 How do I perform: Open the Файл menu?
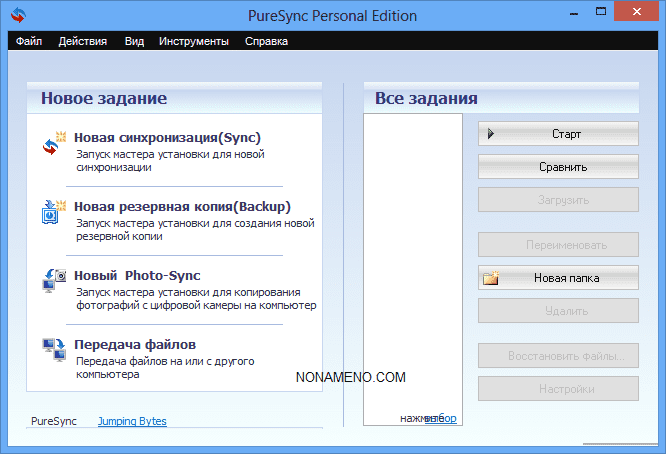(29, 41)
